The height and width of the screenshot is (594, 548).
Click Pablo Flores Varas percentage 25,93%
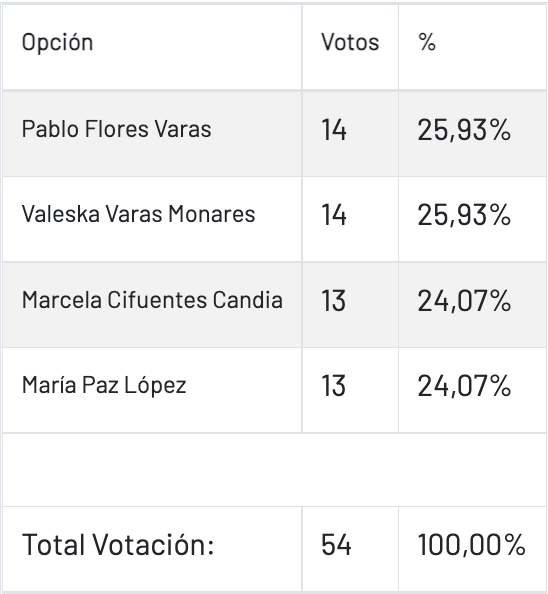pos(464,130)
